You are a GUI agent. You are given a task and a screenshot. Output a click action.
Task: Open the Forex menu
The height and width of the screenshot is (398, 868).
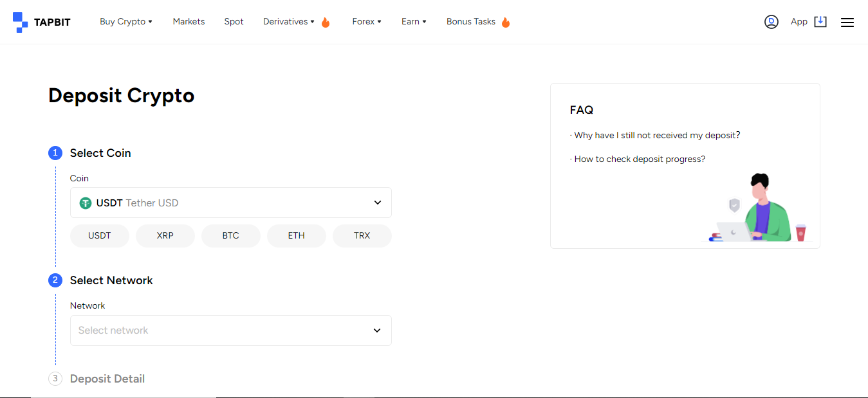coord(367,22)
